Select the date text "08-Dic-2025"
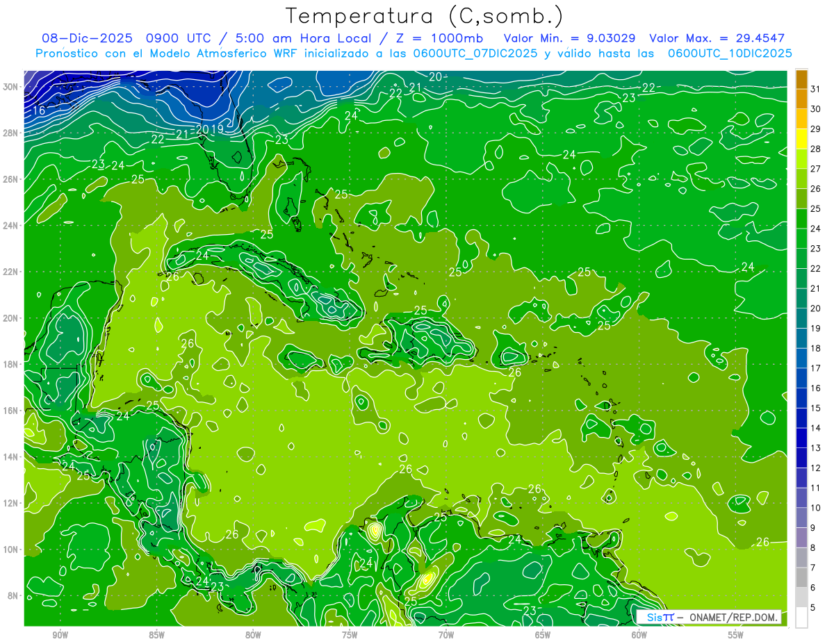This screenshot has height=644, width=834. pyautogui.click(x=85, y=38)
